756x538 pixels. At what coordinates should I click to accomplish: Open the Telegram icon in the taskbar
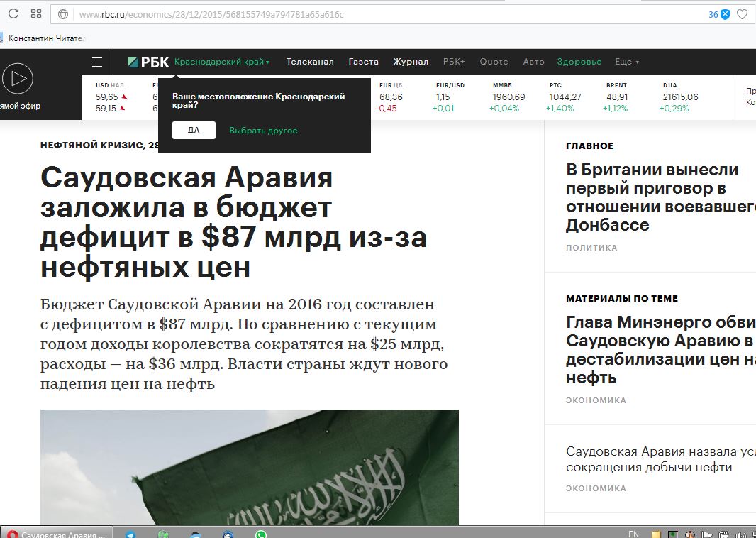pos(130,534)
